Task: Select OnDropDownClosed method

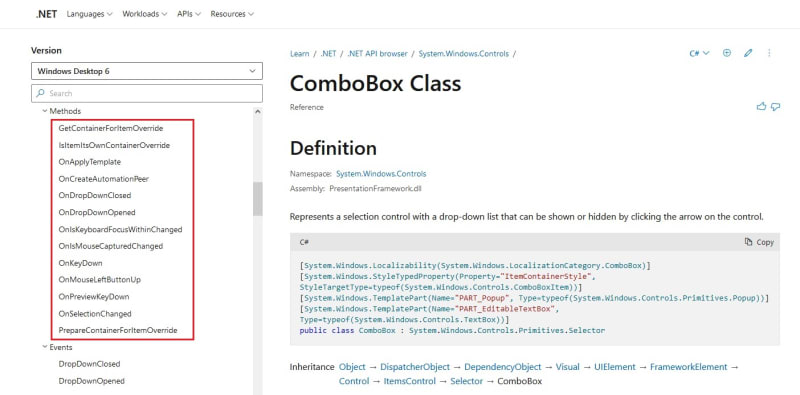Action: (x=95, y=195)
